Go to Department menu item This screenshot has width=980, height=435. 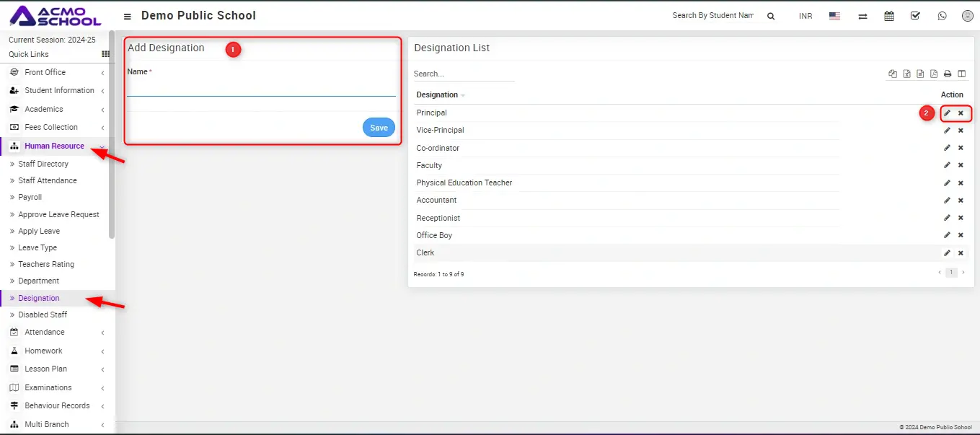(x=39, y=281)
